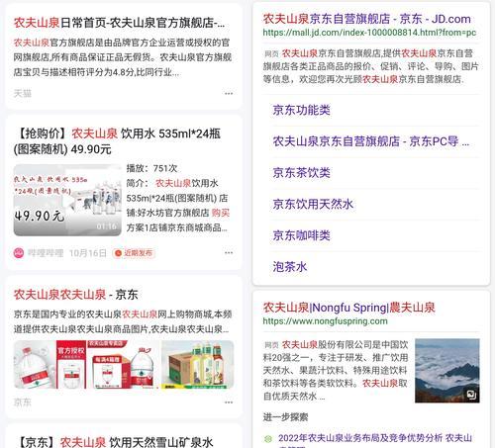Viewport: 495px width, 448px height.
Task: Click the 近期发布 tag badge
Action: click(134, 253)
